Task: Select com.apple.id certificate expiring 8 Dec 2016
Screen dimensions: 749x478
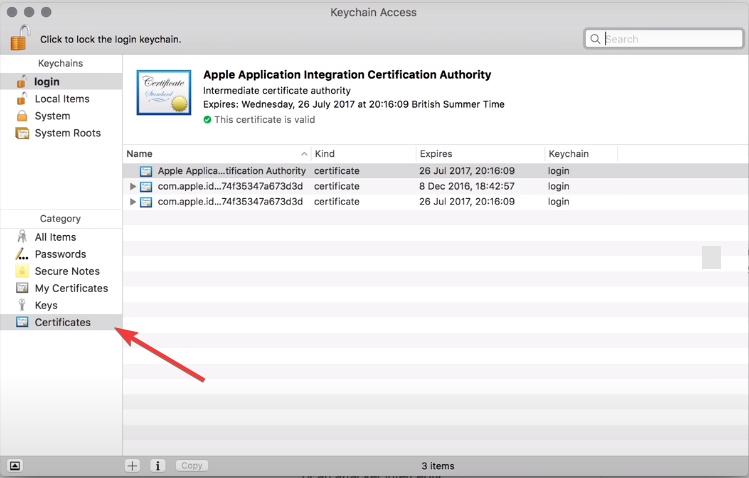Action: pyautogui.click(x=436, y=186)
